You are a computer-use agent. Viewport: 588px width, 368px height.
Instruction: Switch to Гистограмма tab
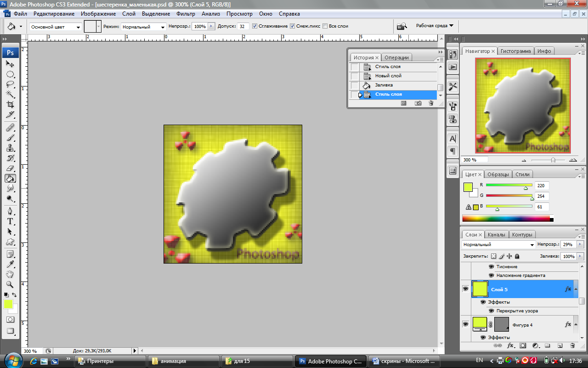[515, 51]
